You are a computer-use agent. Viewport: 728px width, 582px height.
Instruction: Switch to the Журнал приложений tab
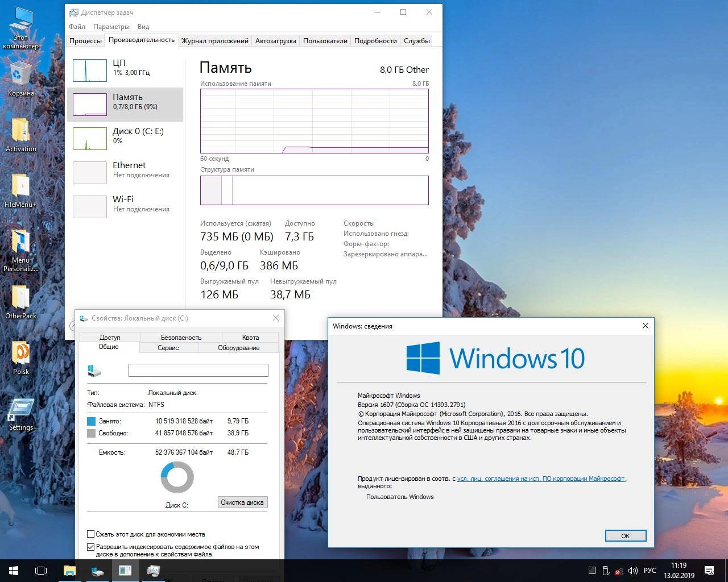coord(215,41)
